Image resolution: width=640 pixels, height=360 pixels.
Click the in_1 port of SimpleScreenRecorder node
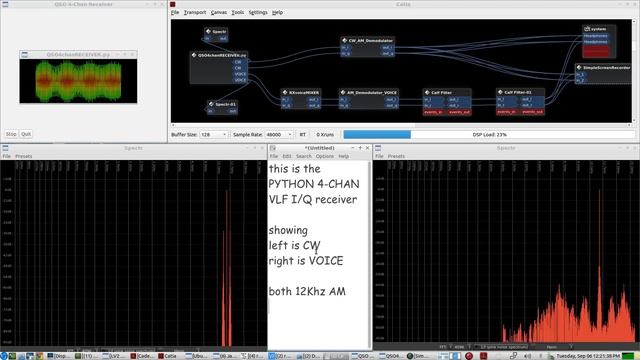pyautogui.click(x=580, y=75)
